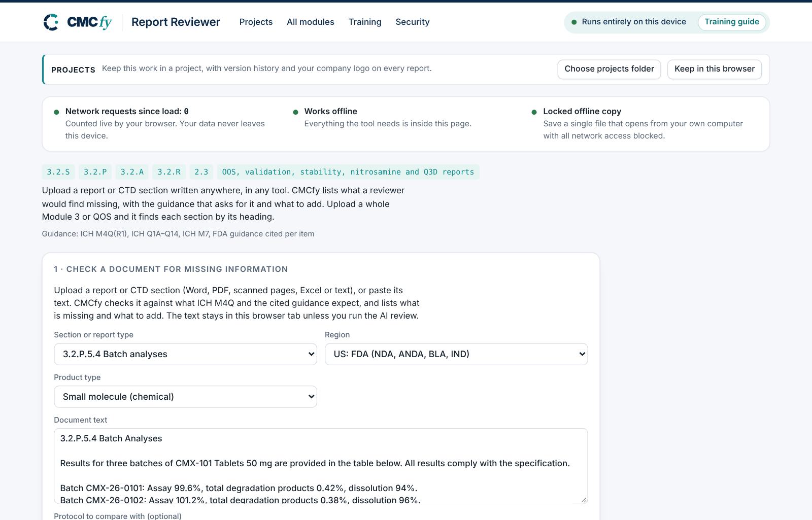
Task: Open the Region dropdown
Action: coord(456,354)
